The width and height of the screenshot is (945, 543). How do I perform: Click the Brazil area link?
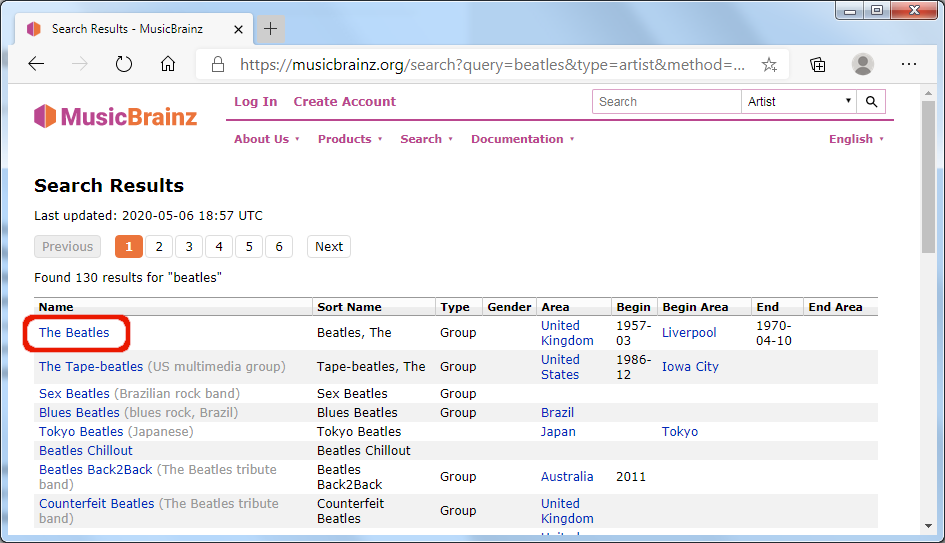point(557,413)
